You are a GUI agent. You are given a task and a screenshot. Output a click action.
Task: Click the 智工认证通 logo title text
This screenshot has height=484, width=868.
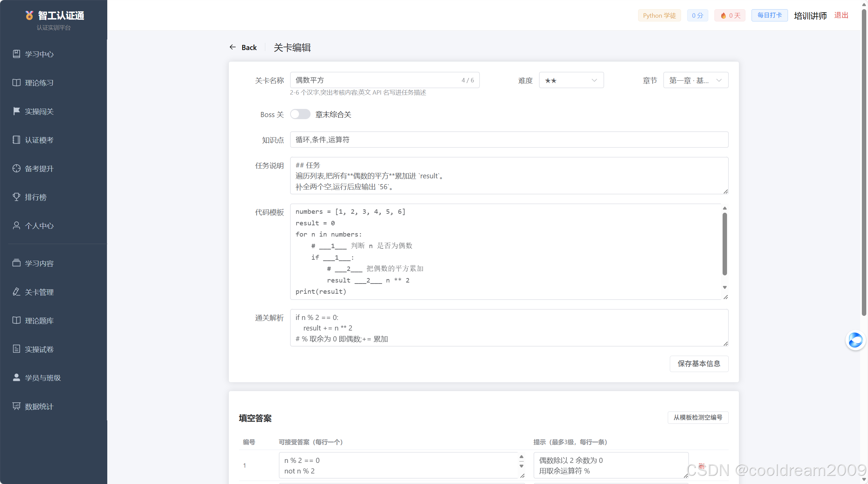pyautogui.click(x=61, y=15)
